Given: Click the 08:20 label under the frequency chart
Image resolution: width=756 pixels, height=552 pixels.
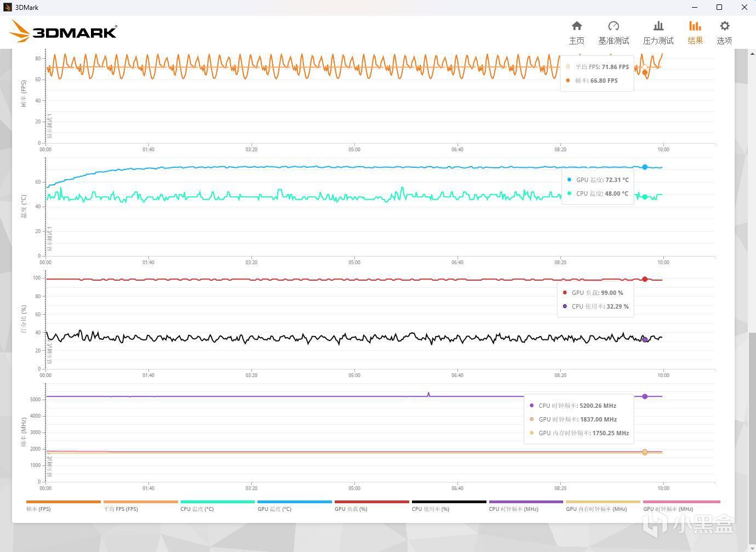Looking at the screenshot, I should tap(560, 488).
